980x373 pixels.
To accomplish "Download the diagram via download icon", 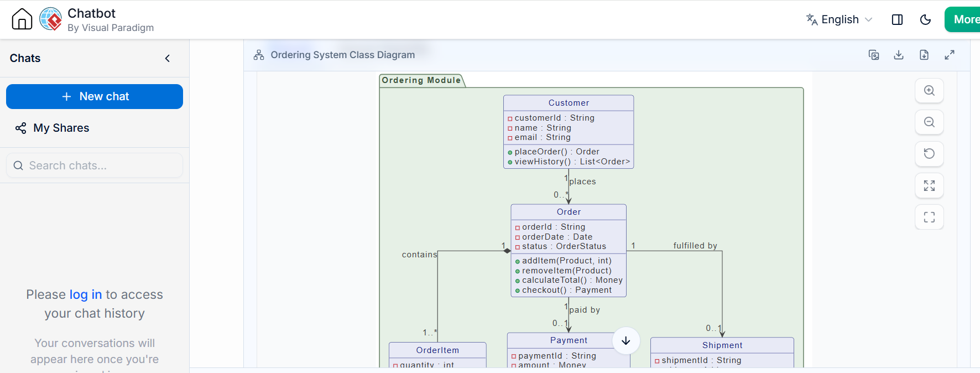I will [899, 55].
